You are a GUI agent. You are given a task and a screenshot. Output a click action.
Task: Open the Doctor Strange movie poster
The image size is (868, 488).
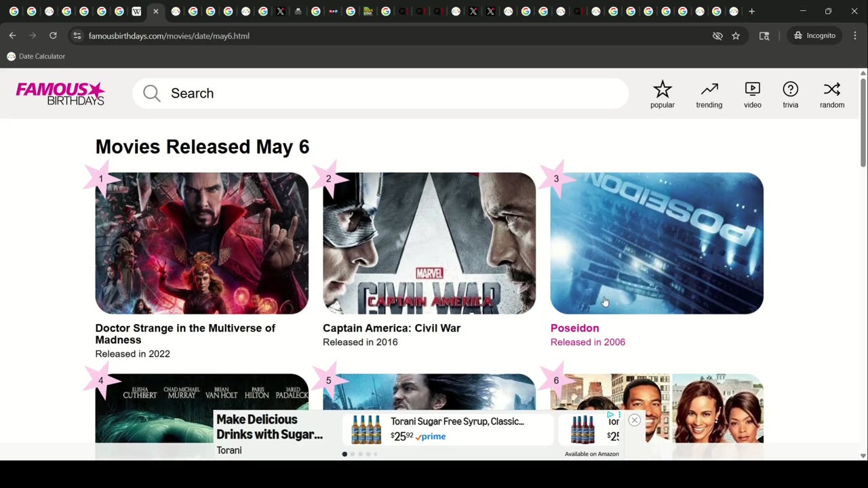click(201, 243)
